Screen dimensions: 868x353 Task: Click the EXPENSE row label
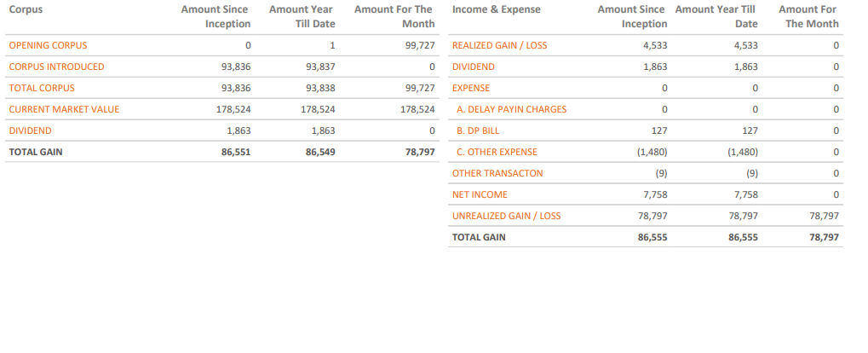pyautogui.click(x=471, y=88)
